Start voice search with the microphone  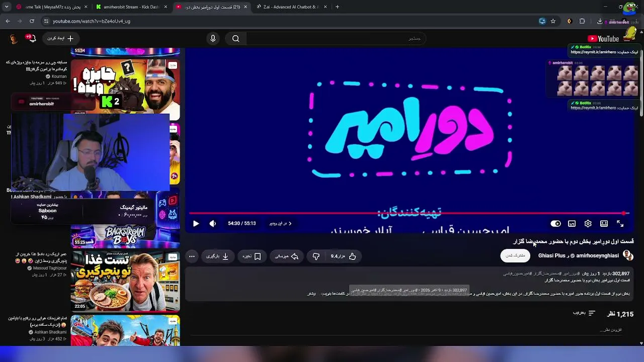tap(213, 39)
